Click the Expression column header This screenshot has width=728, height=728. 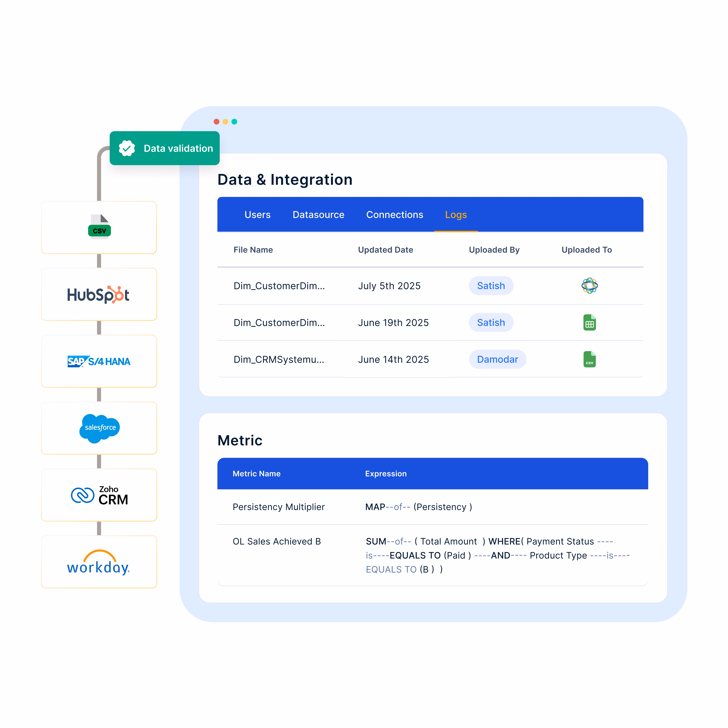pos(385,474)
